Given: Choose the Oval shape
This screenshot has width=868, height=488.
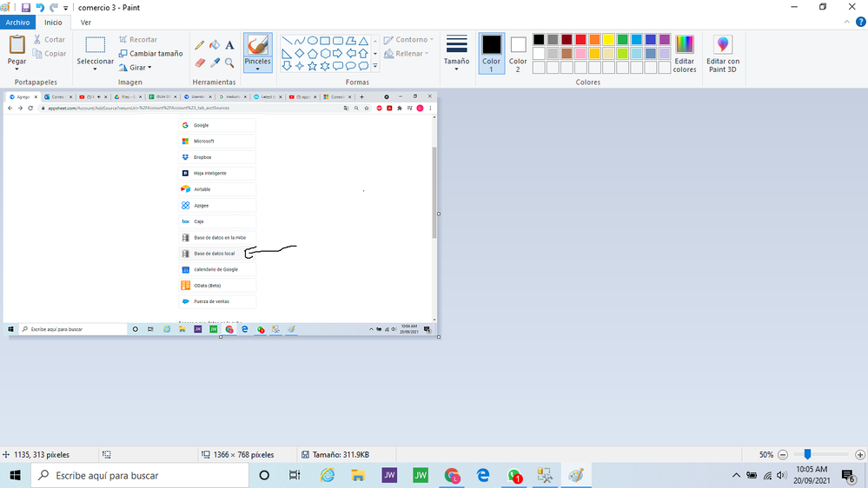Looking at the screenshot, I should click(312, 41).
